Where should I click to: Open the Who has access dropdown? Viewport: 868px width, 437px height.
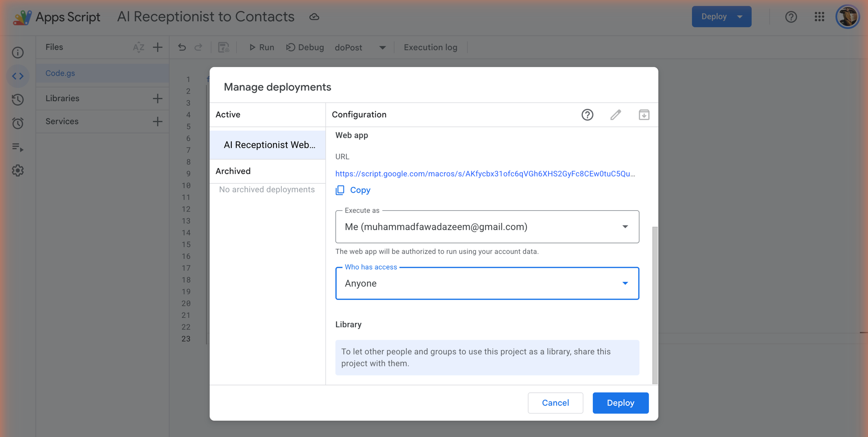pyautogui.click(x=487, y=283)
